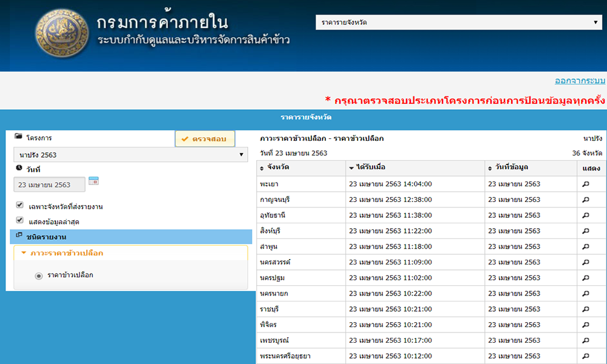Click the อุทัยธานี province cell

[x=301, y=215]
